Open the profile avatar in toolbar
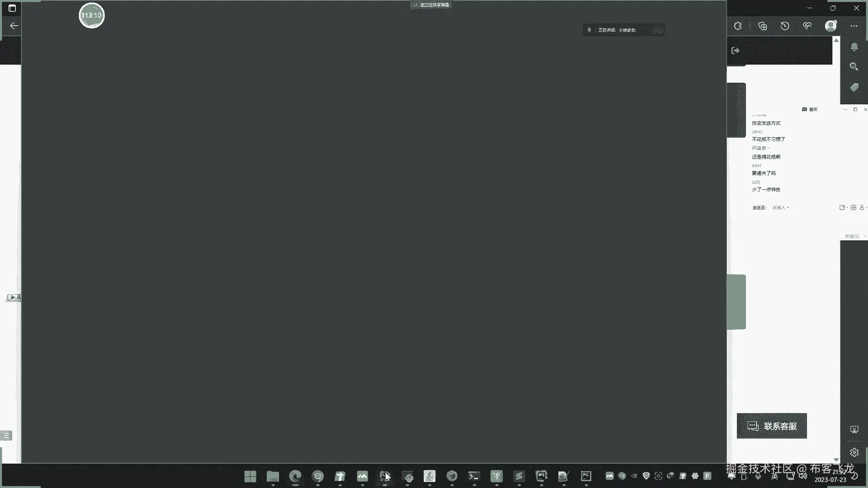This screenshot has width=868, height=488. coord(831,26)
